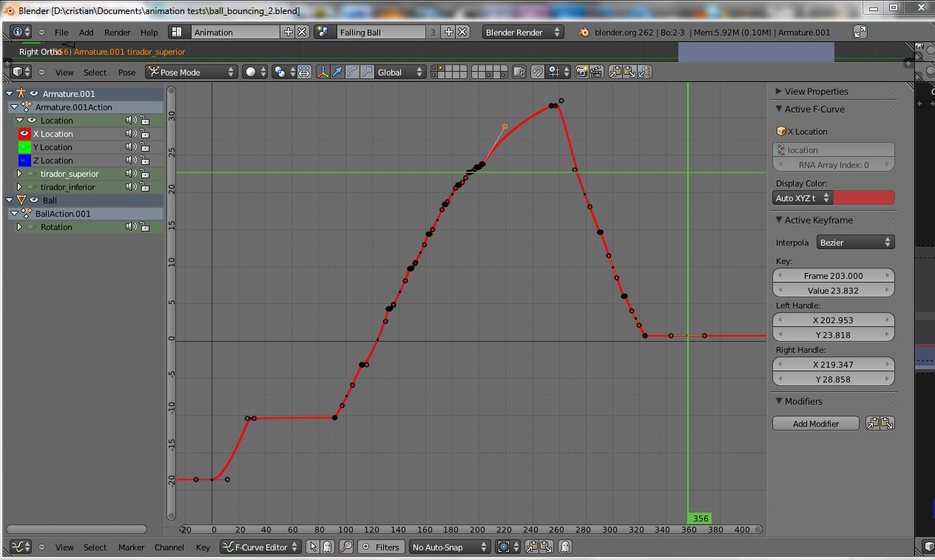Open the Bezier interpolation dropdown
935x560 pixels.
(x=856, y=242)
